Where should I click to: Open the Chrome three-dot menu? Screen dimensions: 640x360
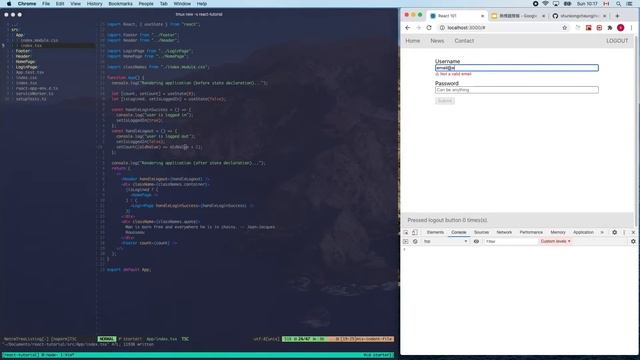point(631,28)
